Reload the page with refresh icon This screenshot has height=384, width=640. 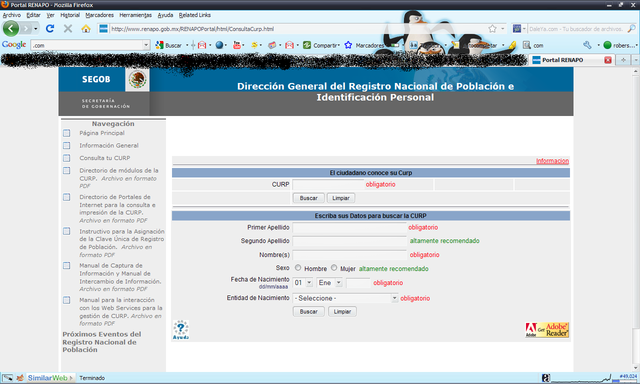click(x=50, y=29)
